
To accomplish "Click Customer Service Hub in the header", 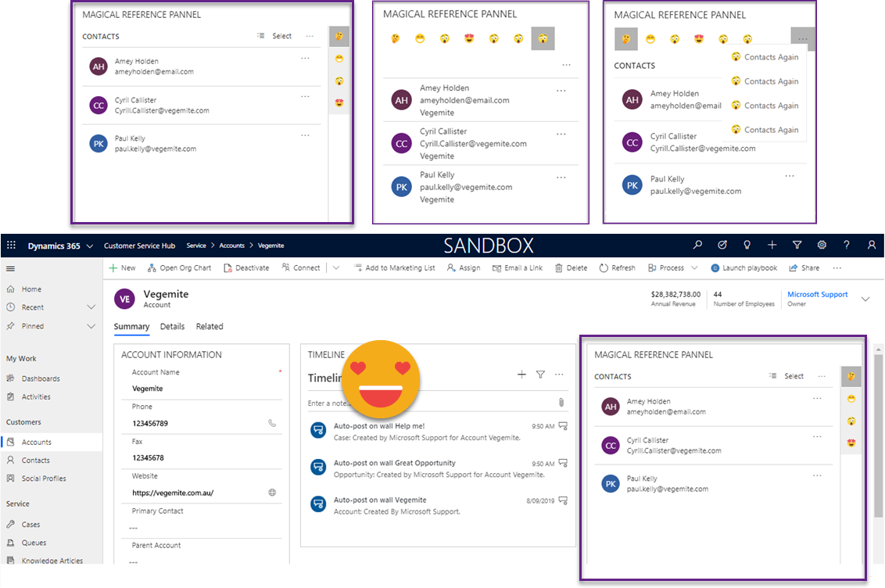I will [x=139, y=246].
